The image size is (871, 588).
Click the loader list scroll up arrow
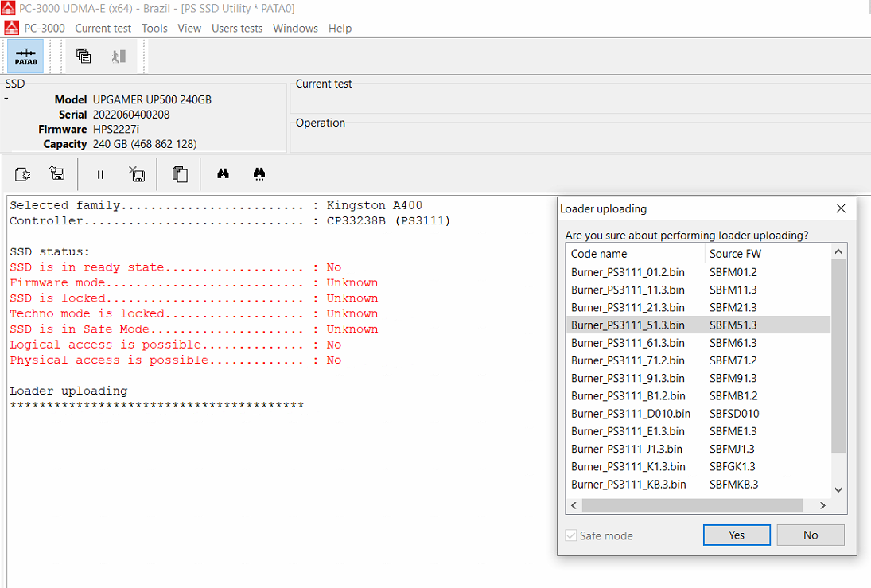pyautogui.click(x=838, y=251)
